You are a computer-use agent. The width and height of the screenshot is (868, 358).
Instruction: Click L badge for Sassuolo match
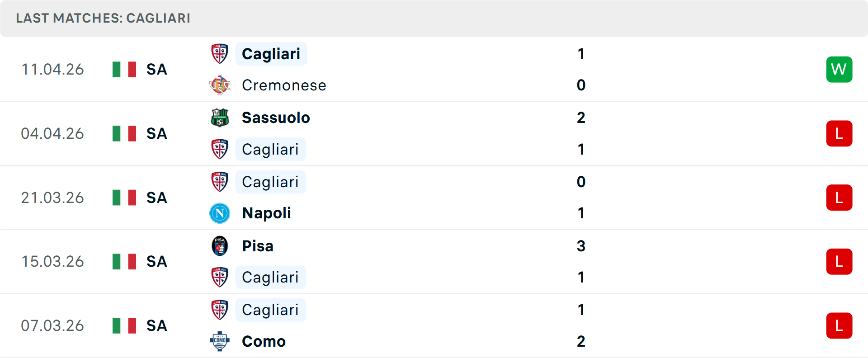point(839,133)
